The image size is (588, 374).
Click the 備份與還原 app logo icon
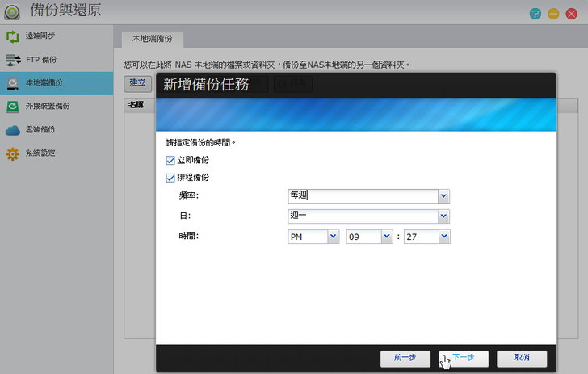(13, 13)
